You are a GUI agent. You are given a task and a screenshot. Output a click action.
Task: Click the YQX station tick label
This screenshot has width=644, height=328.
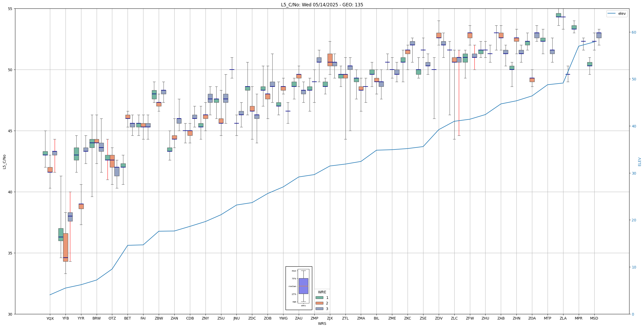click(x=50, y=318)
